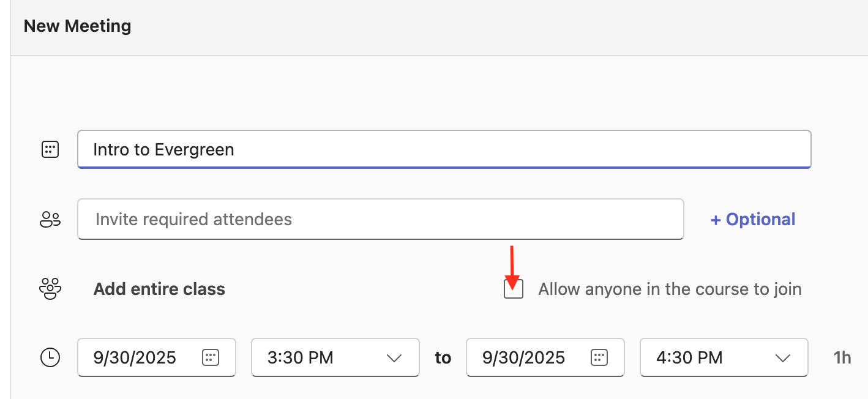Open the end date calendar picker icon
This screenshot has height=399, width=868.
[x=599, y=357]
